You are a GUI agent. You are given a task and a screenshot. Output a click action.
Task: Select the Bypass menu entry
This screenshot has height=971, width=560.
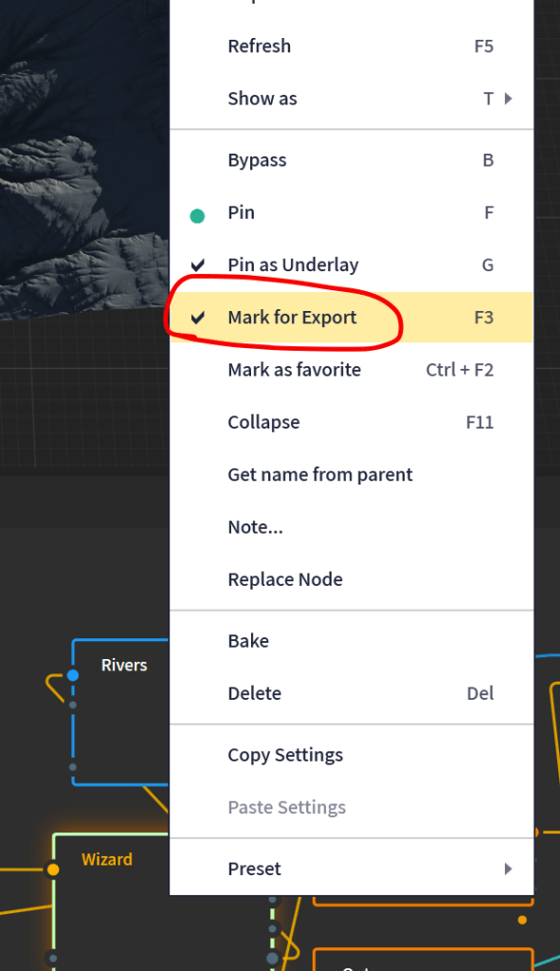click(x=352, y=159)
